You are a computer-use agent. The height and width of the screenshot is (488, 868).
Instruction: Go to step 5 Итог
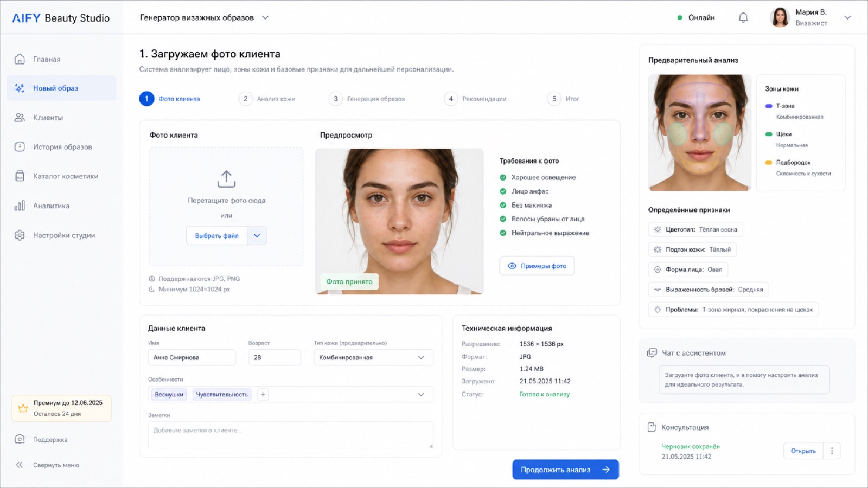tap(564, 99)
